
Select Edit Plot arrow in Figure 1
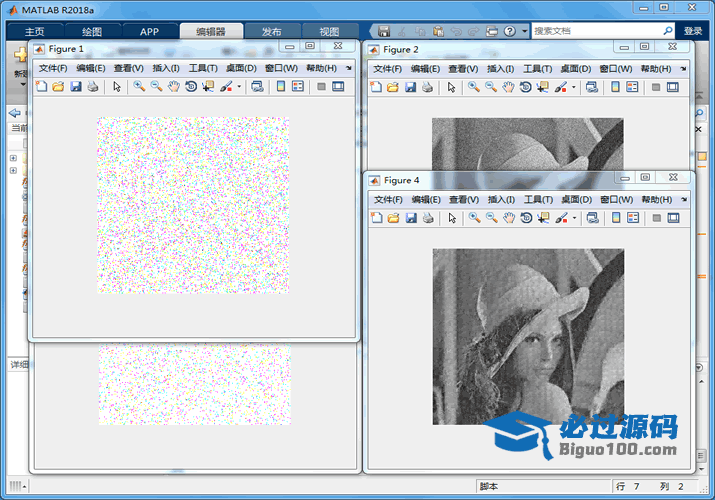pyautogui.click(x=117, y=87)
